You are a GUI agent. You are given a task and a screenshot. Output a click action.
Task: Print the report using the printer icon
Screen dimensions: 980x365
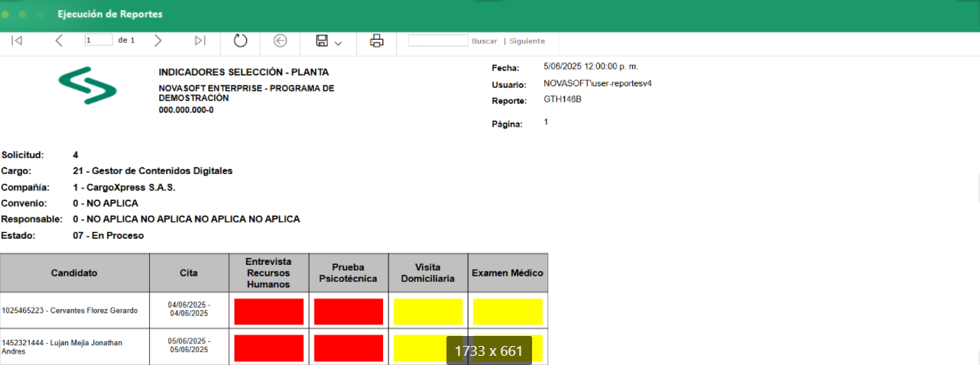[x=376, y=40]
